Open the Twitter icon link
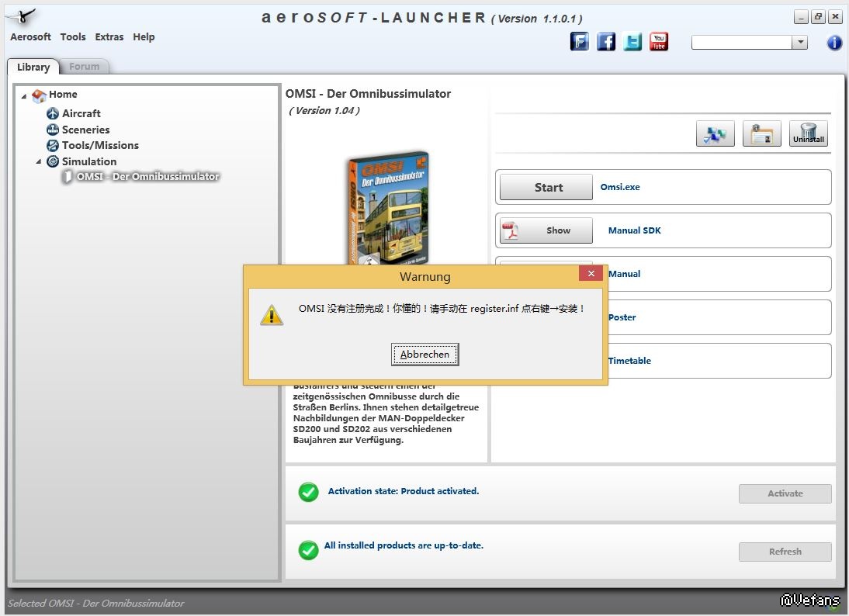 pos(632,42)
